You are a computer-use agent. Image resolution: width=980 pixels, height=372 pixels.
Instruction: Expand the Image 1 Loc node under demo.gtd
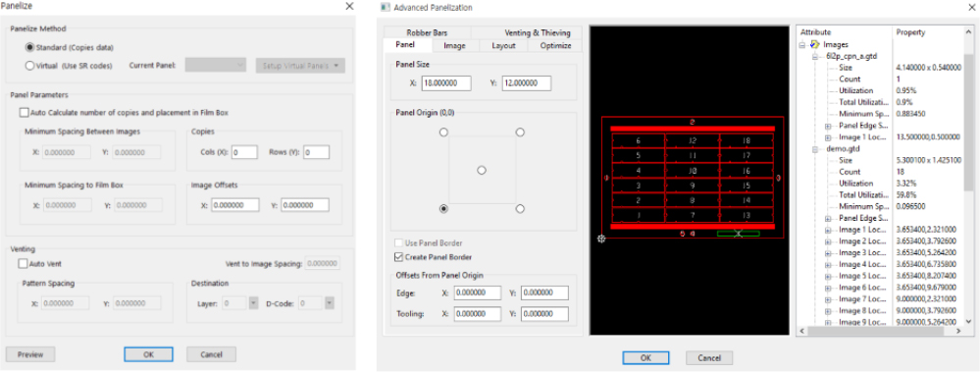point(828,230)
